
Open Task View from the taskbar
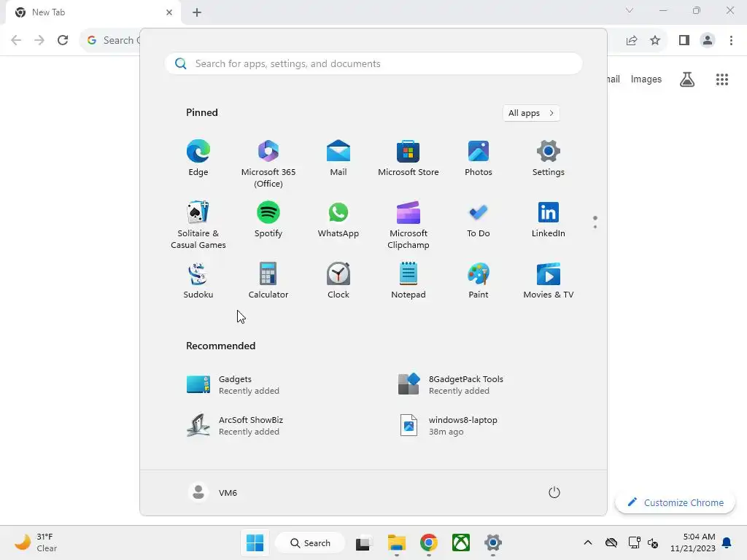[x=363, y=542]
